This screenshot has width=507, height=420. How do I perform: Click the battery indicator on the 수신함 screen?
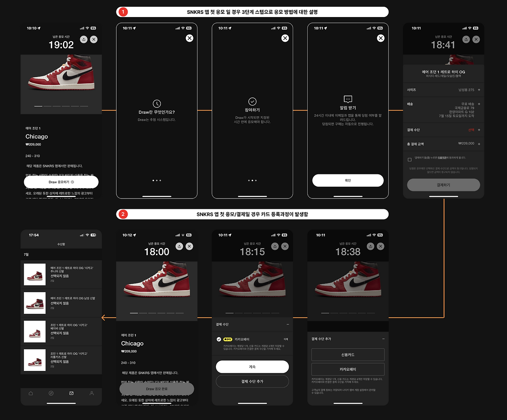pyautogui.click(x=93, y=235)
